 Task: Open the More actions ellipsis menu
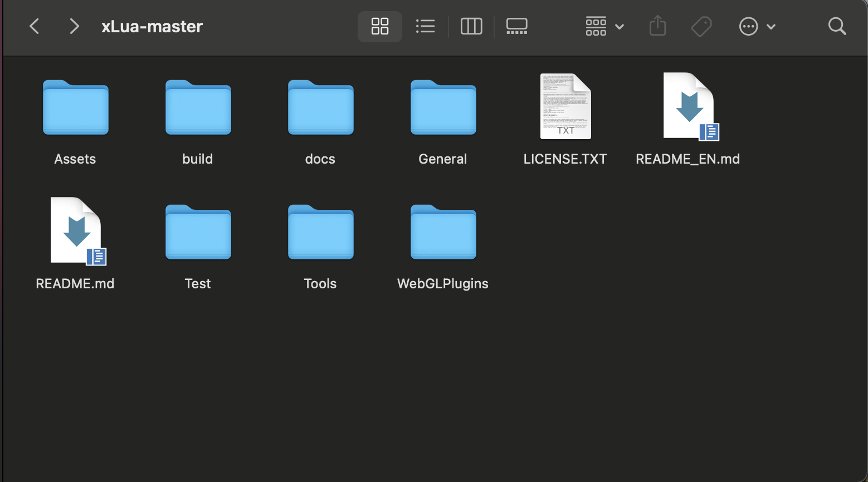[x=748, y=26]
